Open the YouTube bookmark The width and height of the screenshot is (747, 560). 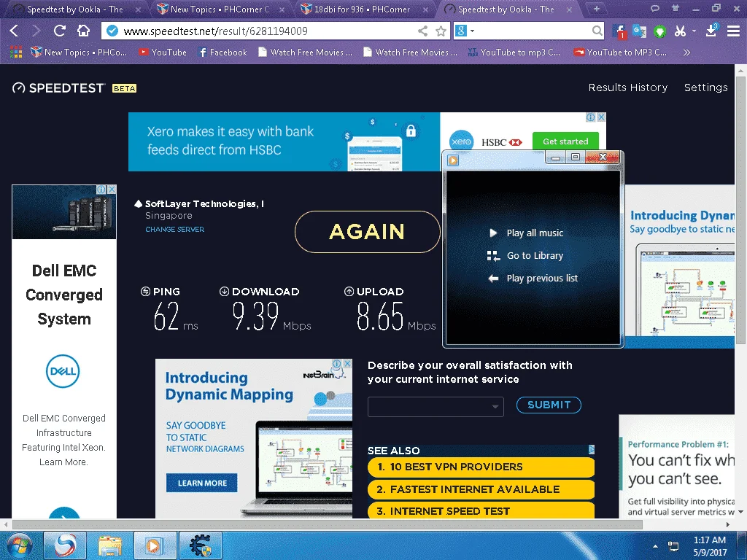click(163, 52)
